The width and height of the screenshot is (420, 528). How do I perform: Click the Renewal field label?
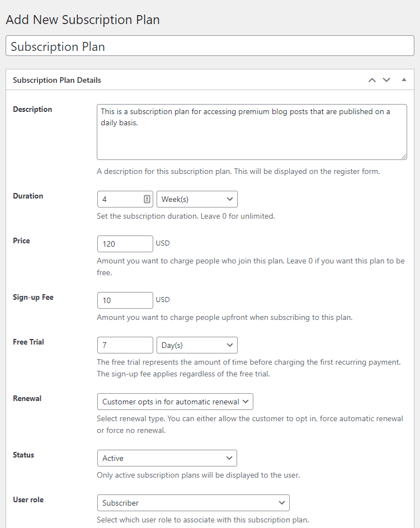pos(27,398)
